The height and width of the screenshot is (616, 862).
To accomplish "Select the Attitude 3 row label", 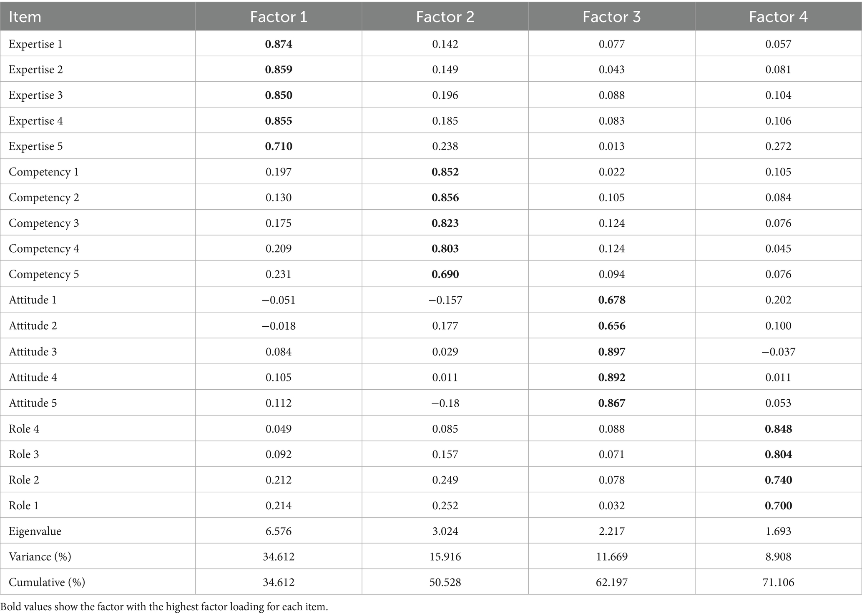I will click(33, 352).
